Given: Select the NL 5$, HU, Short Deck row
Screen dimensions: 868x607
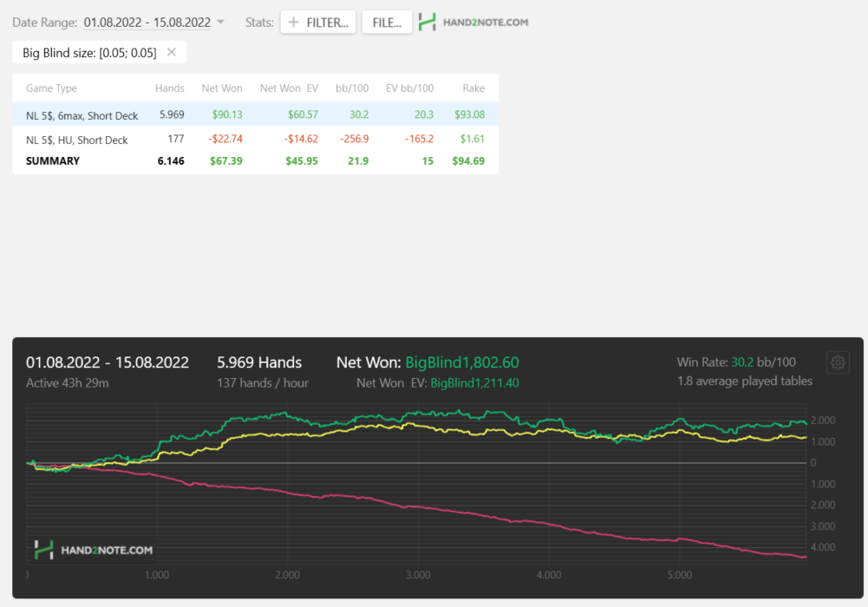Looking at the screenshot, I should (255, 139).
